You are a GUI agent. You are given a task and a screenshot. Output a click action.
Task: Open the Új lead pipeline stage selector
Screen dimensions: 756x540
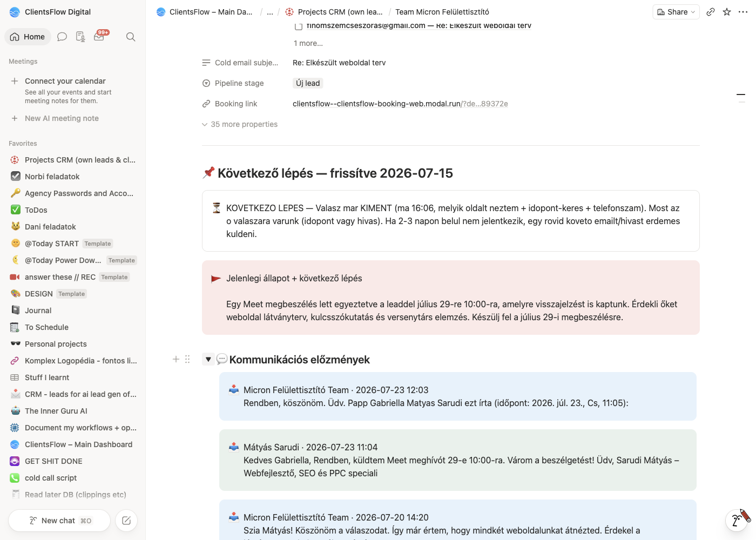(x=308, y=83)
